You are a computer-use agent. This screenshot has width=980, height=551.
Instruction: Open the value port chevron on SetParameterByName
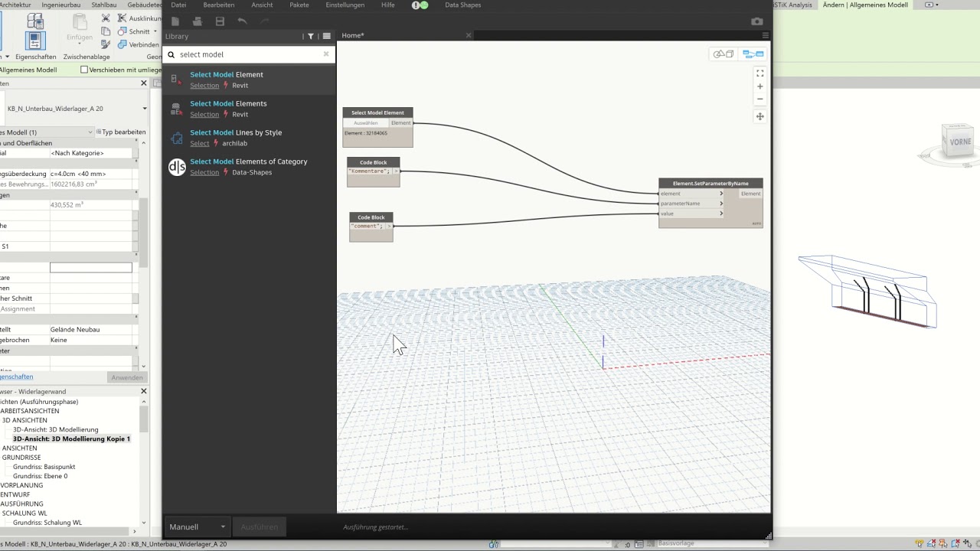(721, 214)
